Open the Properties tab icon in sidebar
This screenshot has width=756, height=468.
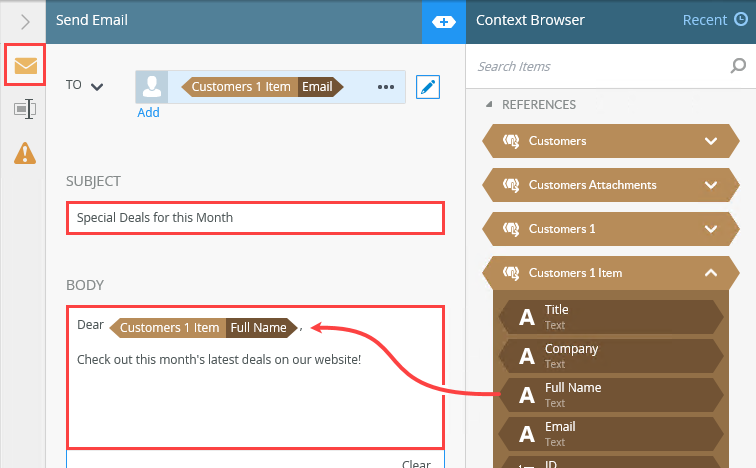click(x=25, y=109)
